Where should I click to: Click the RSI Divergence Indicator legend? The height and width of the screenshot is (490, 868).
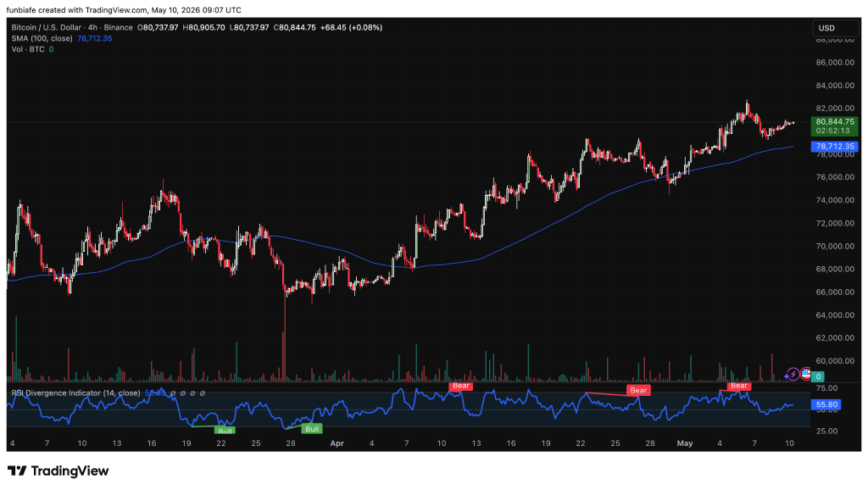click(x=75, y=393)
